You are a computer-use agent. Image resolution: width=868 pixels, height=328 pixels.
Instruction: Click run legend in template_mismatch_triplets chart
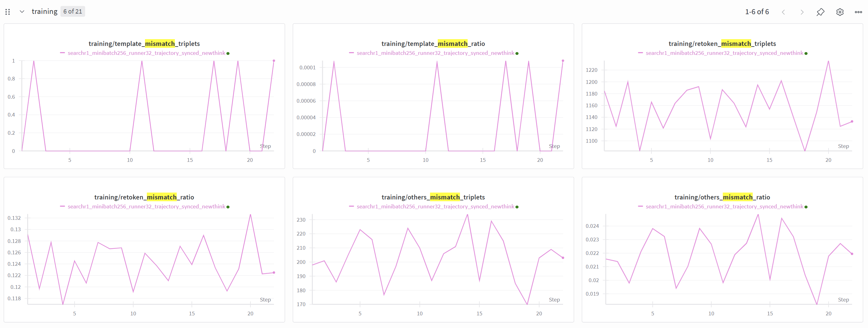pos(146,53)
